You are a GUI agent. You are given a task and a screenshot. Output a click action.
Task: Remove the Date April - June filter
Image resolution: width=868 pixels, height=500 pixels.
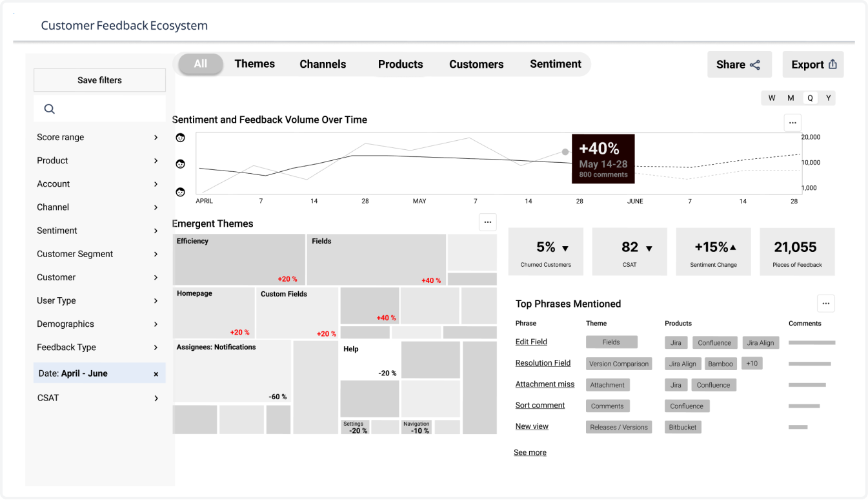pyautogui.click(x=156, y=374)
